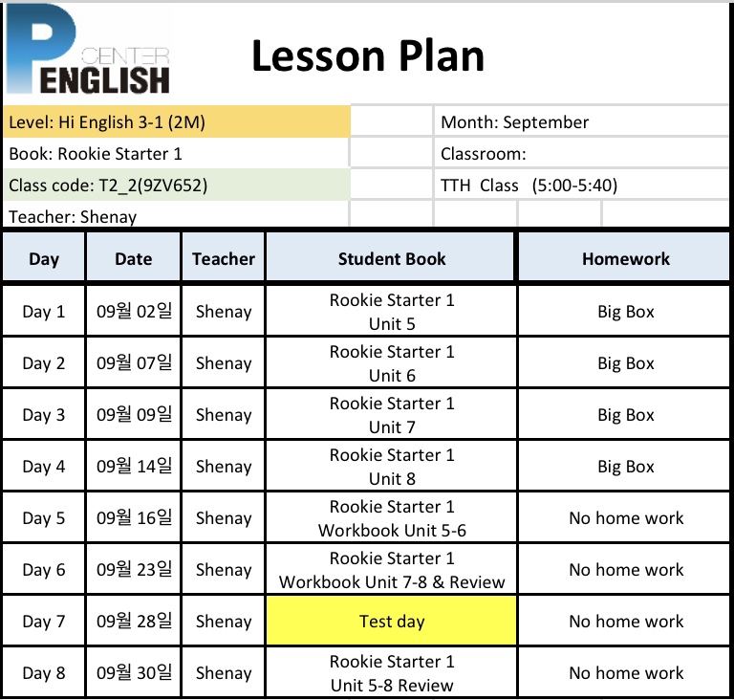The height and width of the screenshot is (700, 734).
Task: Select the Unit 5-8 Review cell
Action: click(391, 673)
